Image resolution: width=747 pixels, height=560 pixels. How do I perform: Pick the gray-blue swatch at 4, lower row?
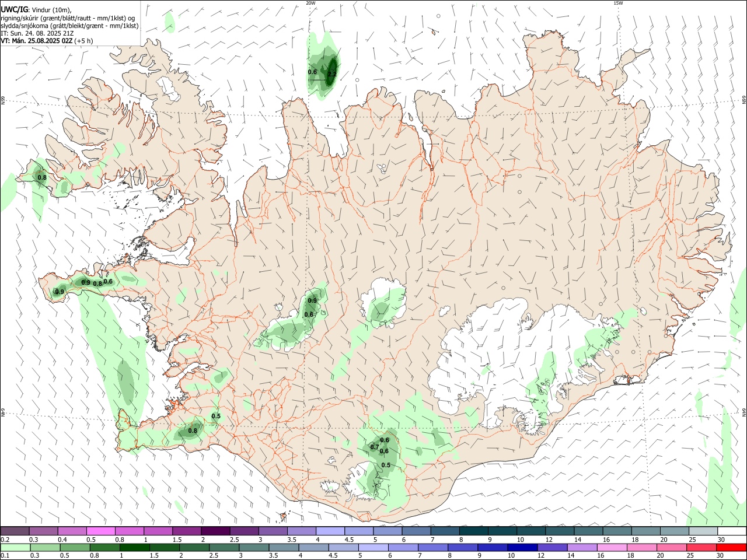314,548
